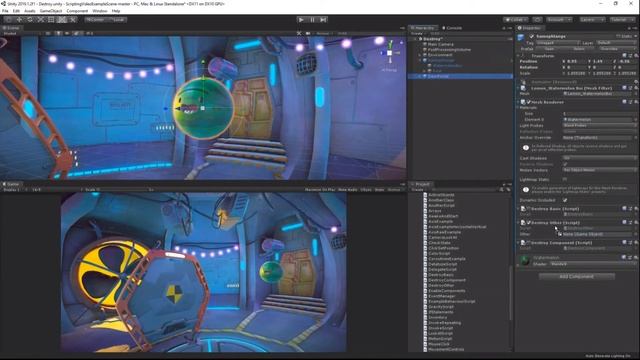Switch to the Project tab
The height and width of the screenshot is (360, 640).
click(420, 184)
